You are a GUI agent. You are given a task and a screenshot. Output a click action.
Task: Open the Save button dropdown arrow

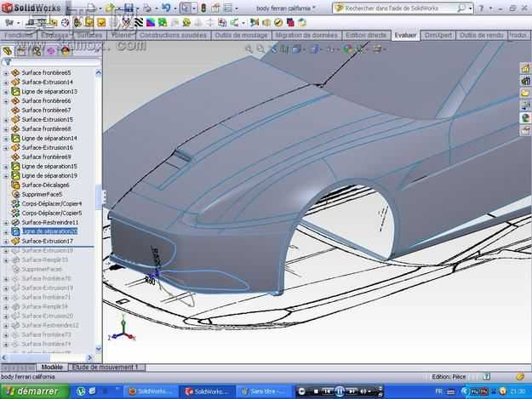coord(137,9)
